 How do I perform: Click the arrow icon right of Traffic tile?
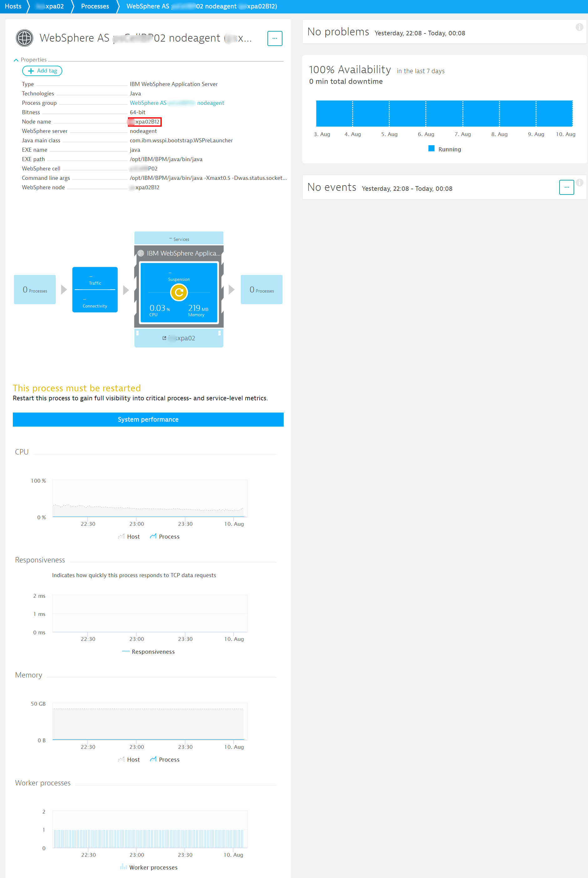126,290
